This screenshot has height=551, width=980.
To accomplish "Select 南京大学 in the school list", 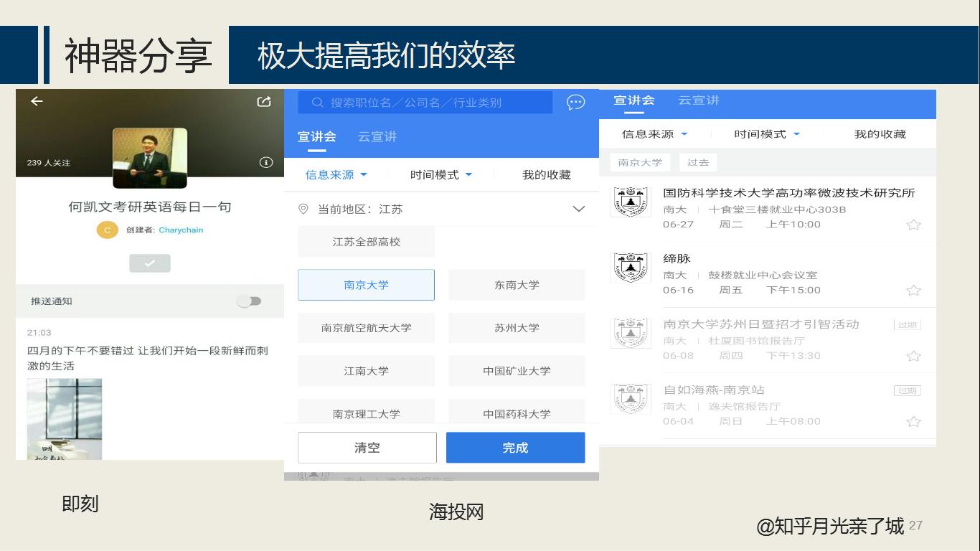I will tap(366, 285).
